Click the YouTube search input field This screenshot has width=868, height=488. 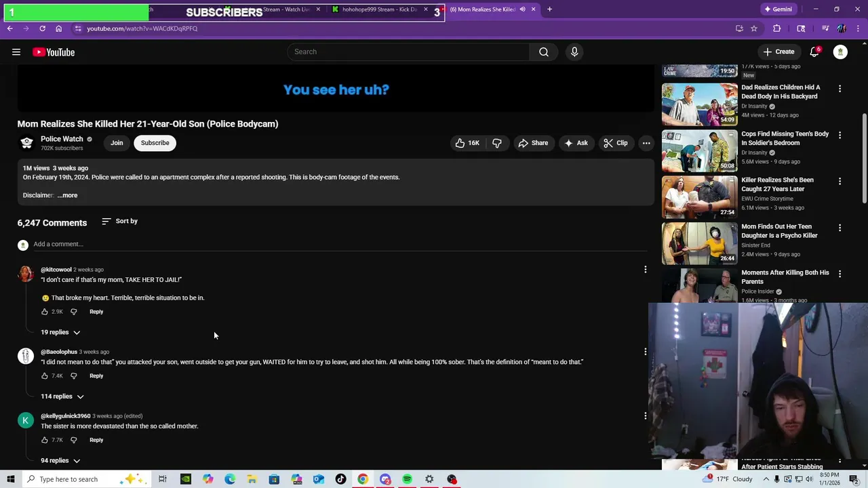pyautogui.click(x=409, y=52)
